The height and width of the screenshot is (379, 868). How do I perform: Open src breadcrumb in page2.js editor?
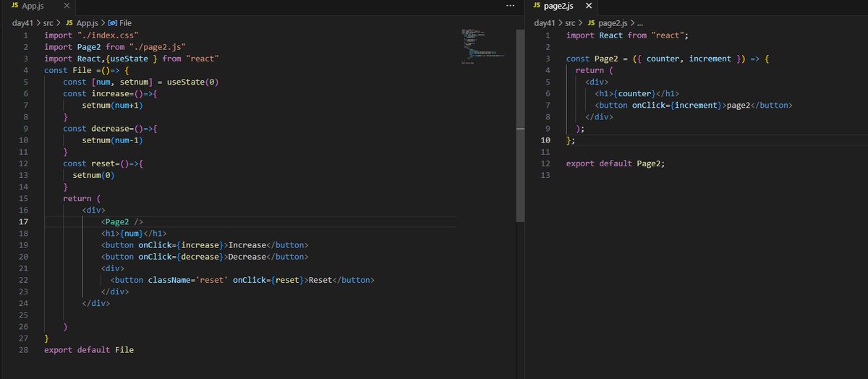[571, 23]
